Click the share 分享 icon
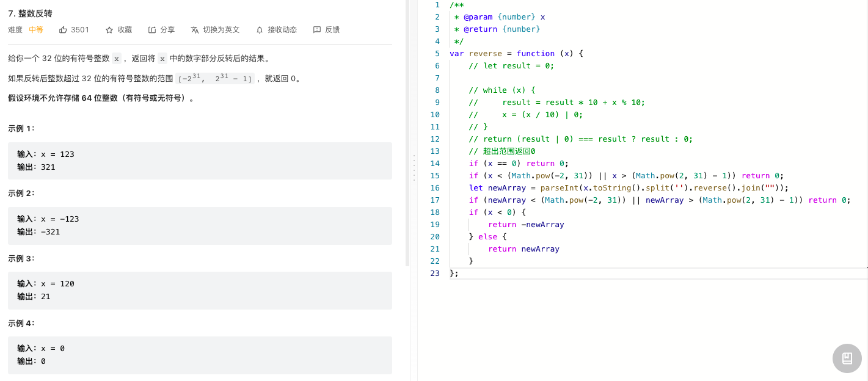 [x=152, y=29]
